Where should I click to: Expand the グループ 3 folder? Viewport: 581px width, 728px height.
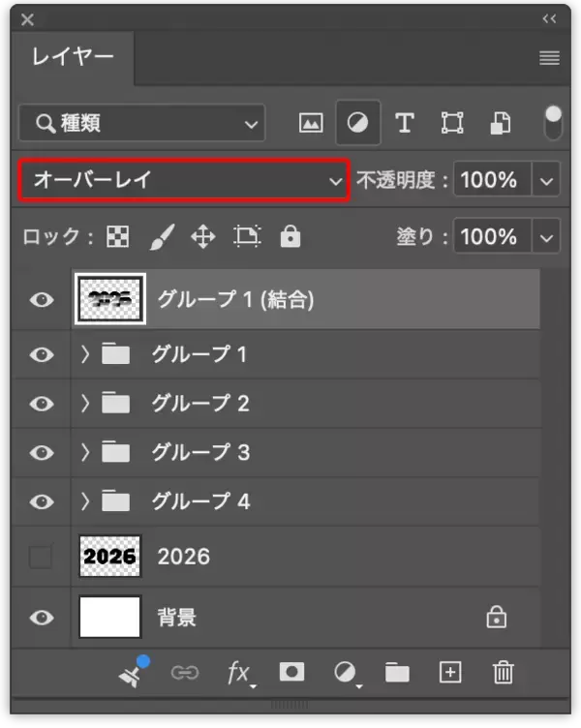pyautogui.click(x=85, y=452)
